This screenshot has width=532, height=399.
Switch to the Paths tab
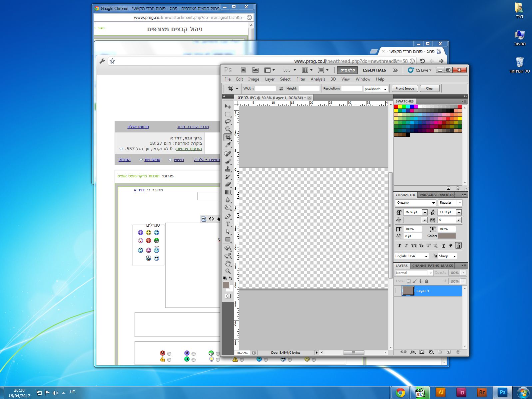coord(433,266)
